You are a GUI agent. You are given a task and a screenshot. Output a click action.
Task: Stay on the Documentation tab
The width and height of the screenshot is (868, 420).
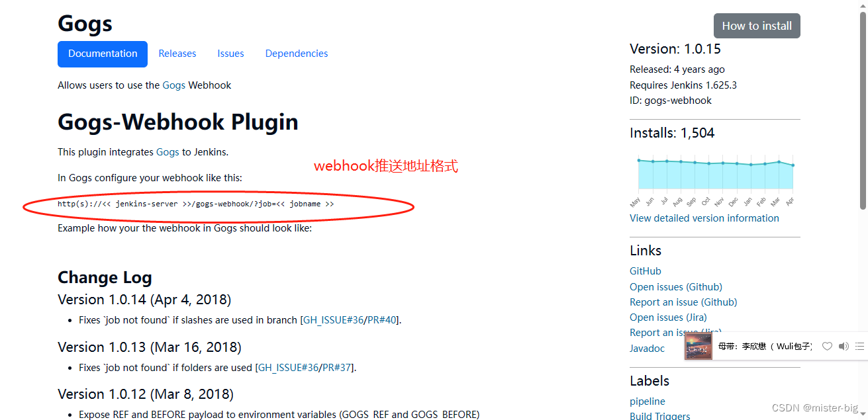point(102,54)
